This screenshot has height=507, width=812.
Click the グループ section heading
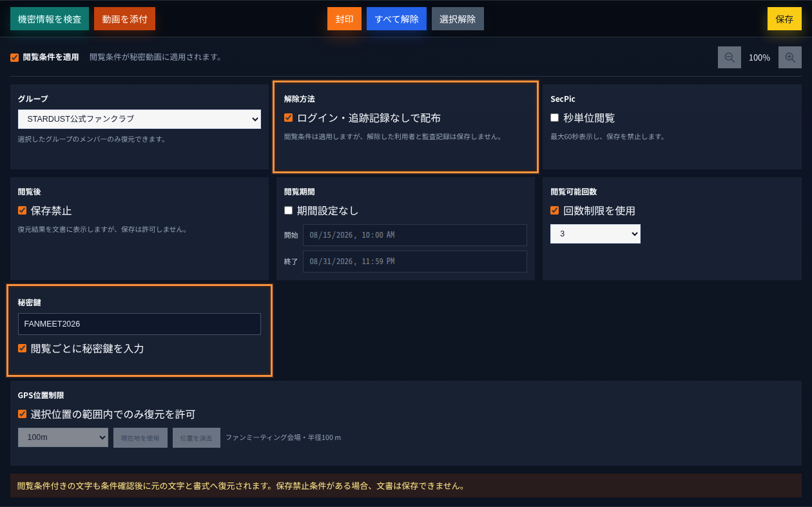33,99
